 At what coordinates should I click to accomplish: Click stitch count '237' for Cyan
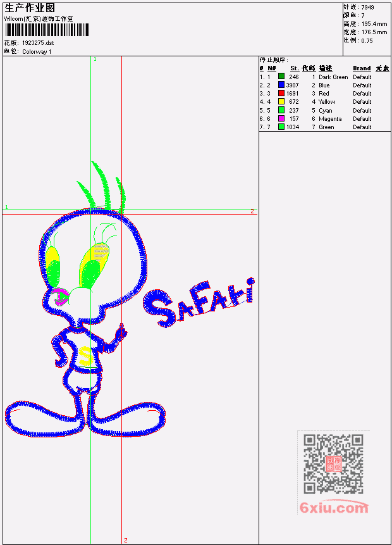[x=294, y=111]
